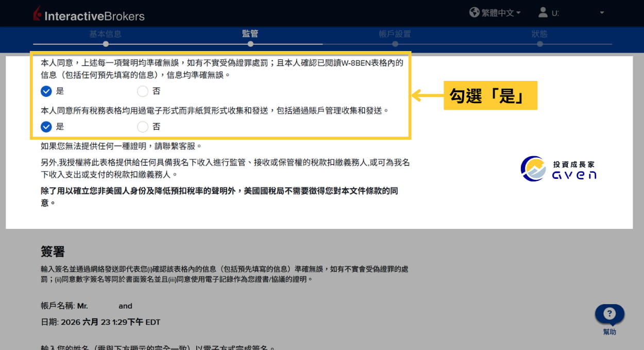The width and height of the screenshot is (644, 350).
Task: Click the 本人同意，上述每一項聲明 statement text
Action: click(x=222, y=69)
